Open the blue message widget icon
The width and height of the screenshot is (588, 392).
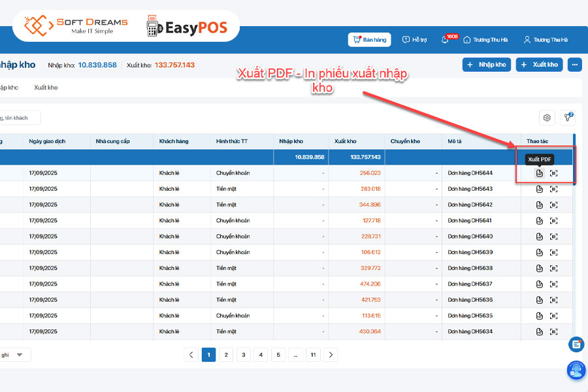tap(576, 344)
